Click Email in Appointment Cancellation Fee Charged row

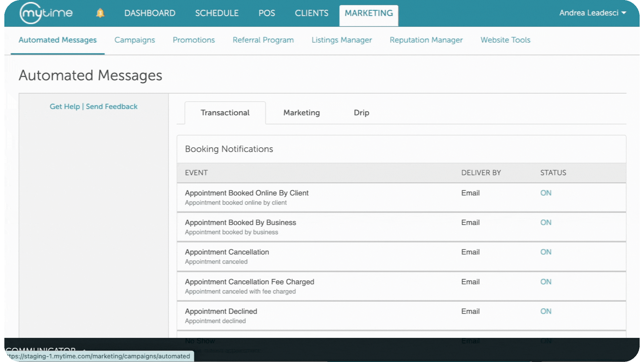[470, 282]
